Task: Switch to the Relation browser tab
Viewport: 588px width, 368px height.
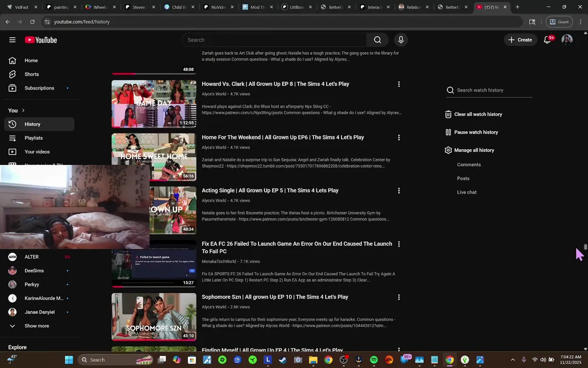Action: click(414, 7)
